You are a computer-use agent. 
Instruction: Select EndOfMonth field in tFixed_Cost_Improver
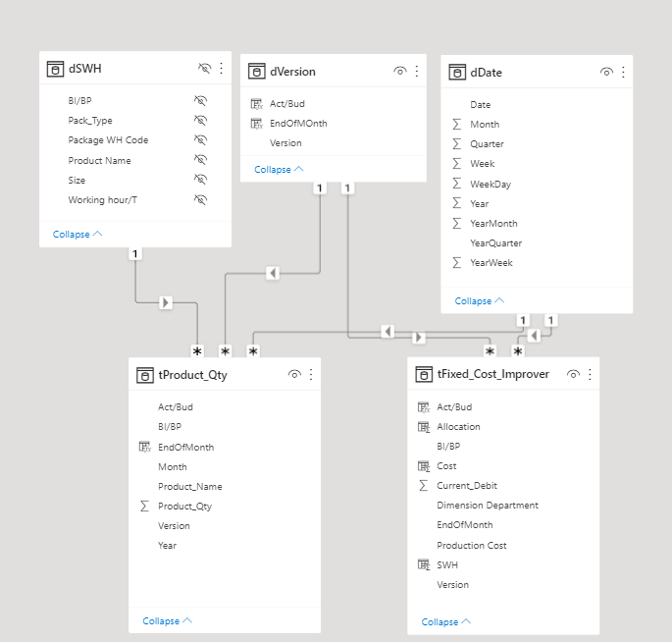pos(465,525)
